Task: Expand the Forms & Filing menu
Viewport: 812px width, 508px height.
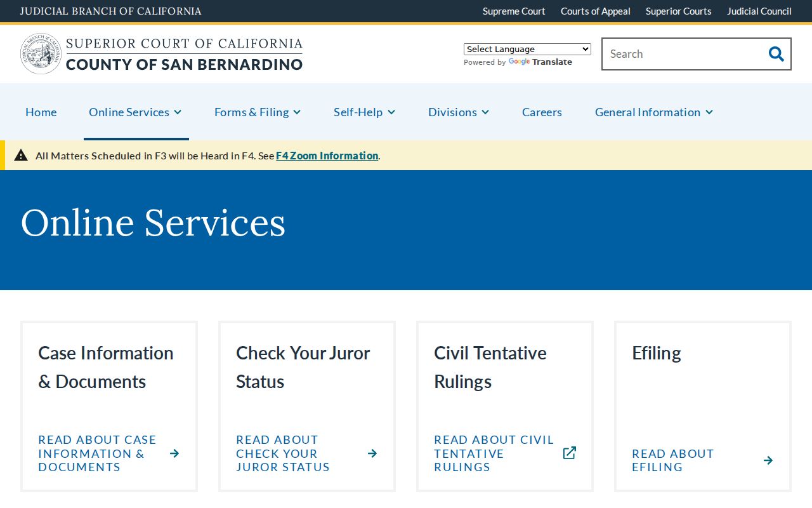Action: click(x=258, y=112)
